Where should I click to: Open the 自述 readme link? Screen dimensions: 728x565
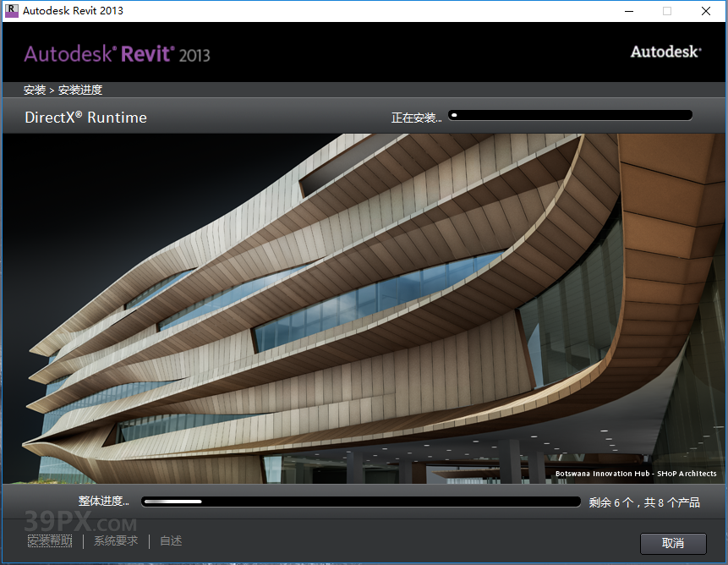(171, 540)
